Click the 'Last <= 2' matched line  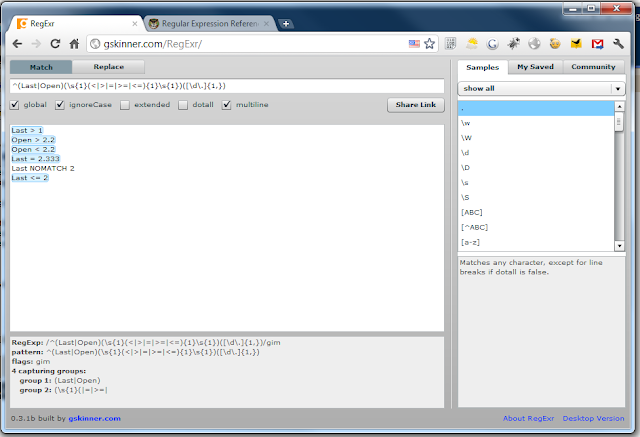(30, 178)
